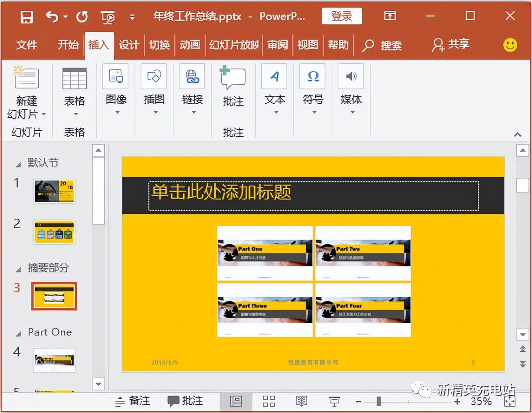The height and width of the screenshot is (413, 532).
Task: Toggle the Notes pane button
Action: [133, 401]
